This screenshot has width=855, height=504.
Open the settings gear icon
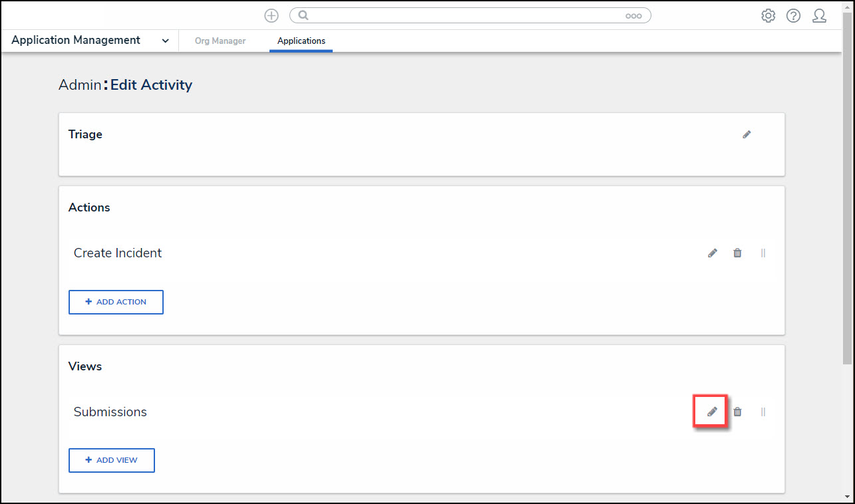(769, 16)
